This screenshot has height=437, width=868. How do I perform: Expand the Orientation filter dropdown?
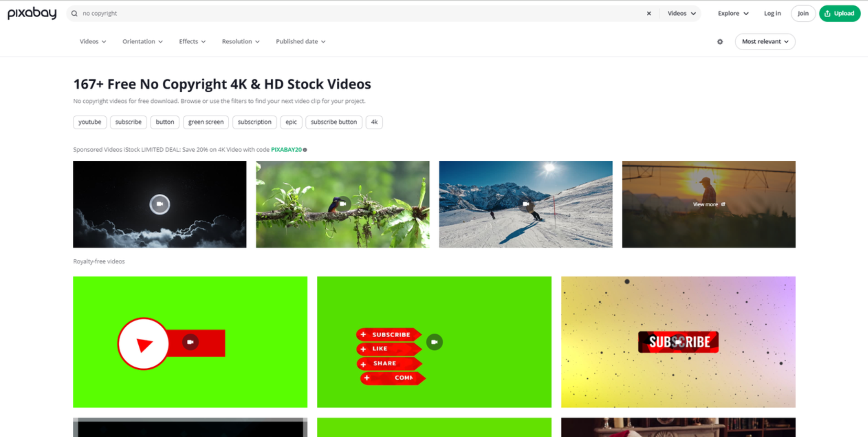pos(142,41)
